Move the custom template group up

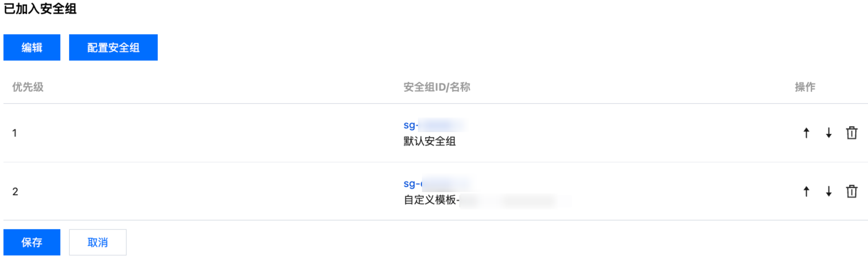click(x=806, y=191)
